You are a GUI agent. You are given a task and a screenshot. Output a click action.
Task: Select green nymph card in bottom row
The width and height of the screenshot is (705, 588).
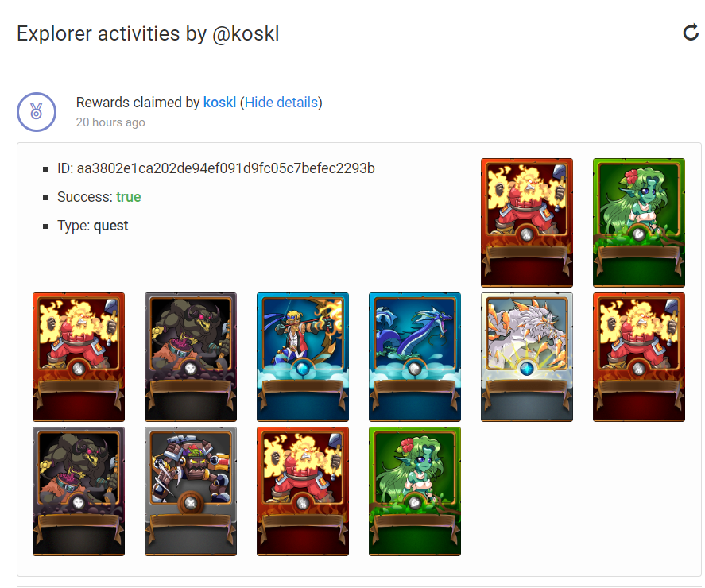pyautogui.click(x=415, y=491)
